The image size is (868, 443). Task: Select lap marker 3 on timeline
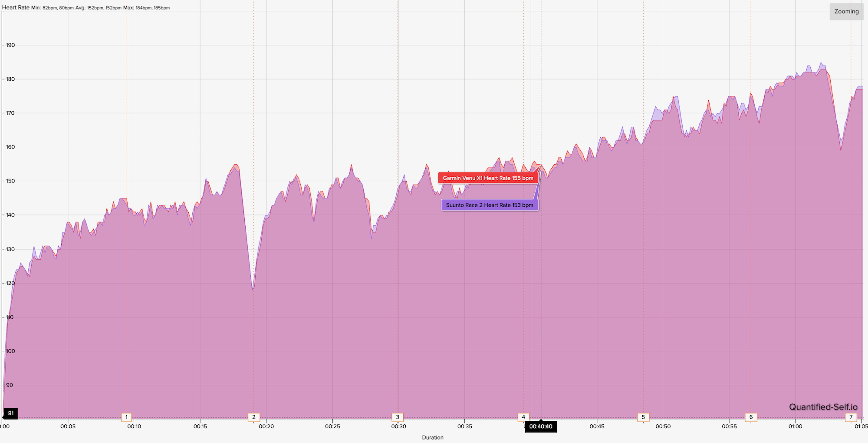click(x=398, y=417)
